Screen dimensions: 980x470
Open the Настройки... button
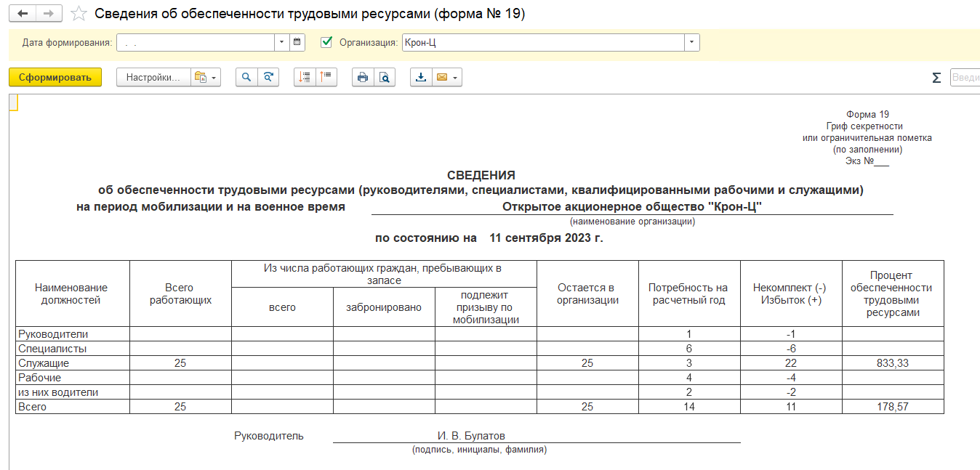153,78
